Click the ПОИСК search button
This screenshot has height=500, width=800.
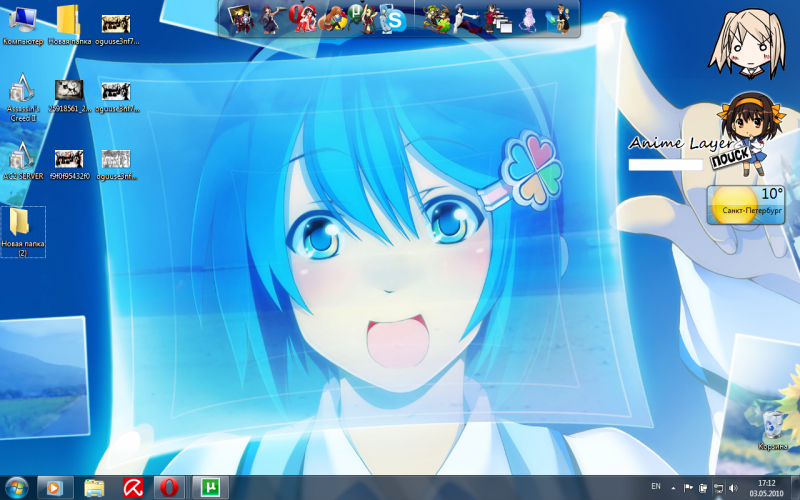click(x=731, y=158)
